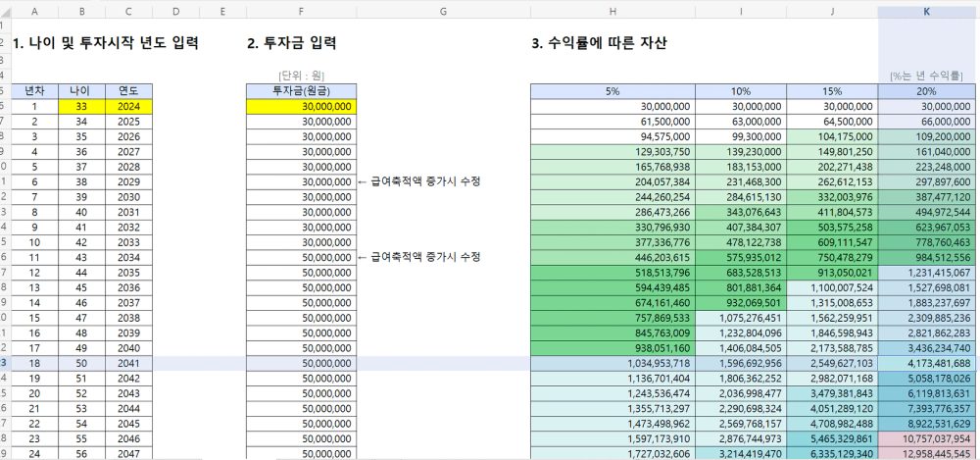980x460 pixels.
Task: Select cell with value 1,806,362,252
Action: [x=741, y=378]
